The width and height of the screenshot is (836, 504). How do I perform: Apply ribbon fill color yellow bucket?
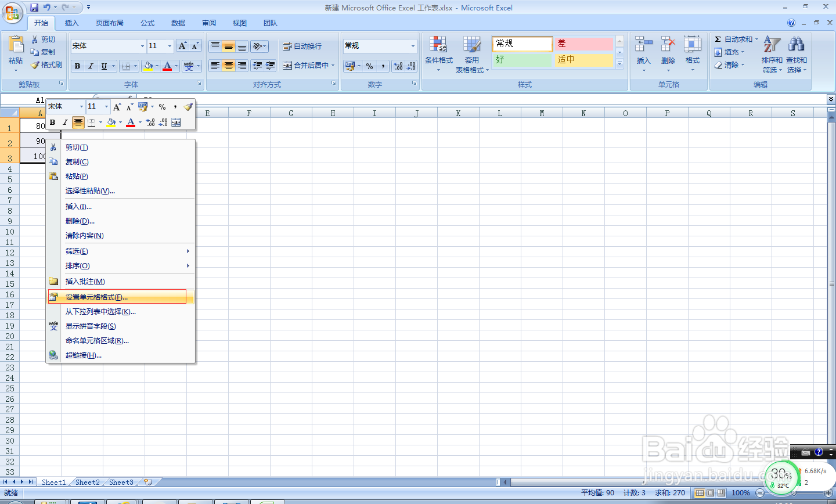click(x=148, y=66)
